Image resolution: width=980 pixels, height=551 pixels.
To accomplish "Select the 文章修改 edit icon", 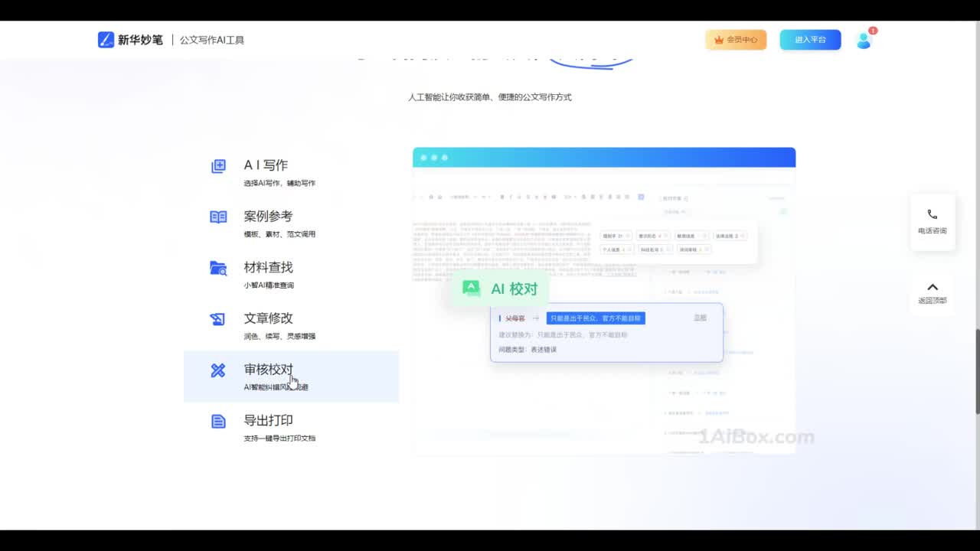I will (x=218, y=319).
